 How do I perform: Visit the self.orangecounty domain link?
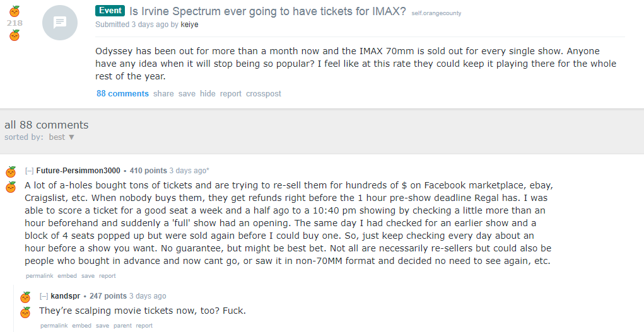tap(436, 13)
